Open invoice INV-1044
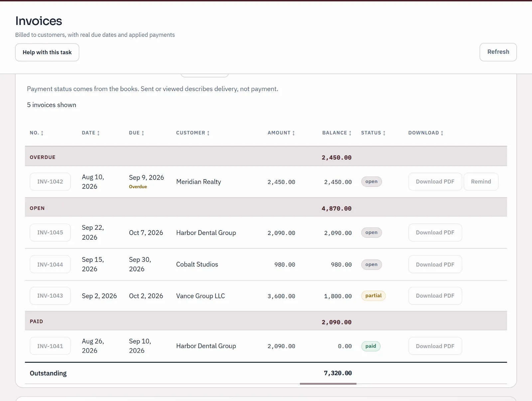Image resolution: width=532 pixels, height=401 pixels. click(50, 264)
